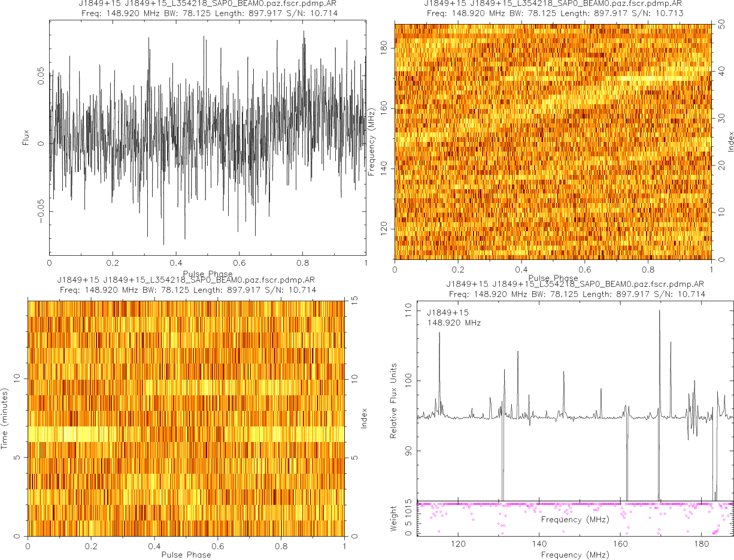Click "Pulse Phase" label under the flux profile
Image resolution: width=734 pixels, height=560 pixels.
[x=207, y=274]
